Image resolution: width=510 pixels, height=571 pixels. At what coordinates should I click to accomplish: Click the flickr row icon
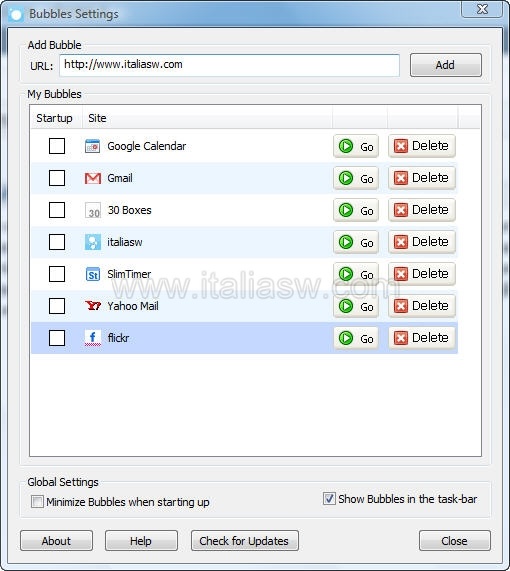pos(93,338)
